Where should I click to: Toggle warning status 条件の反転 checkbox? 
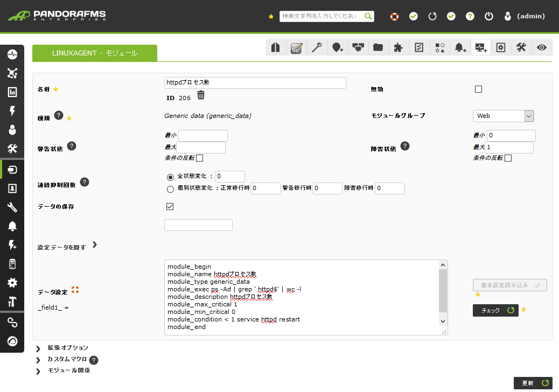pos(200,158)
